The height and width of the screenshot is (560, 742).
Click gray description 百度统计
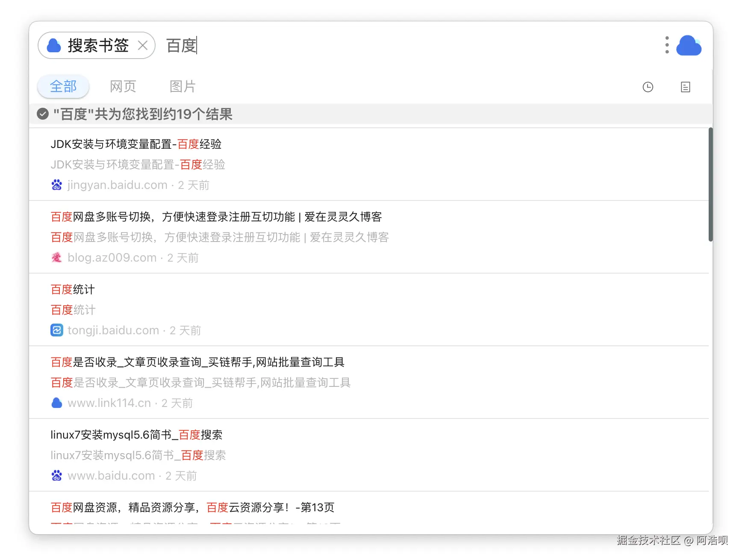[x=73, y=310]
